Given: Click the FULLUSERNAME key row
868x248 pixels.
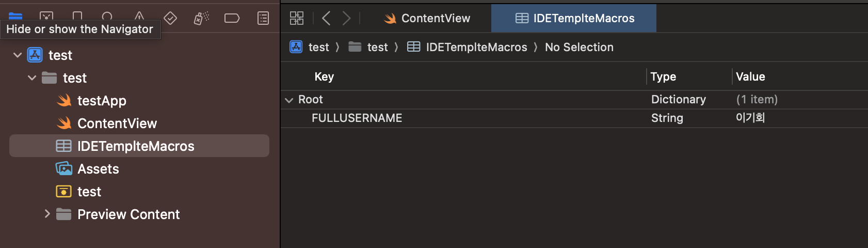Looking at the screenshot, I should 357,118.
